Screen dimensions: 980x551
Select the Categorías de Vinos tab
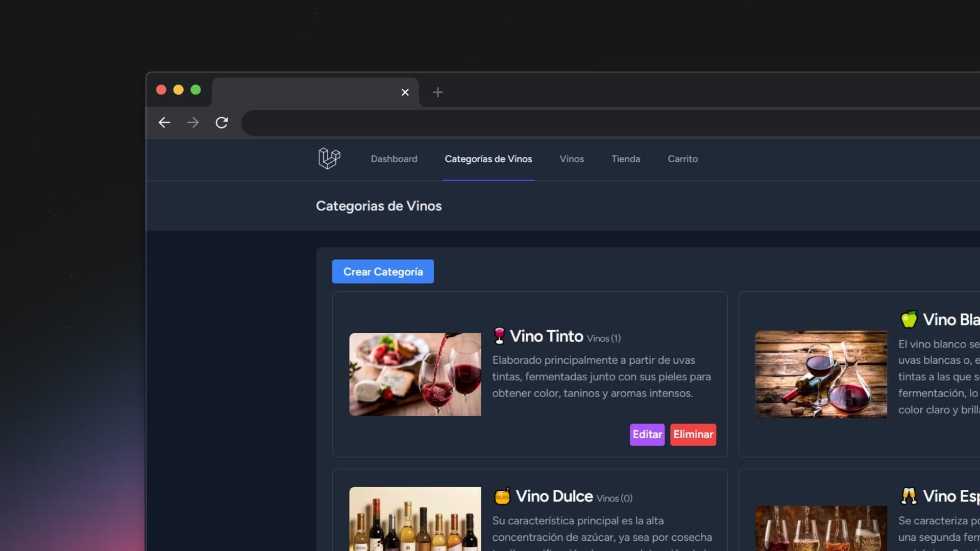click(488, 159)
